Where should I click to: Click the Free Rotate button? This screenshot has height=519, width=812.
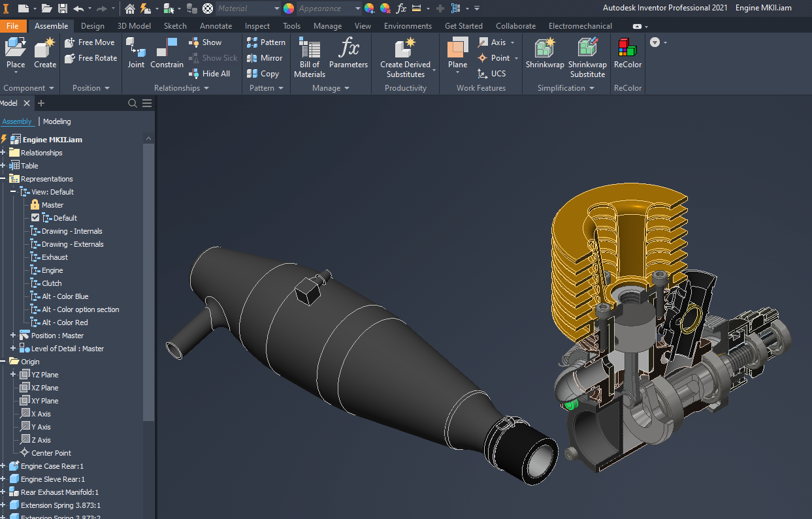[97, 58]
